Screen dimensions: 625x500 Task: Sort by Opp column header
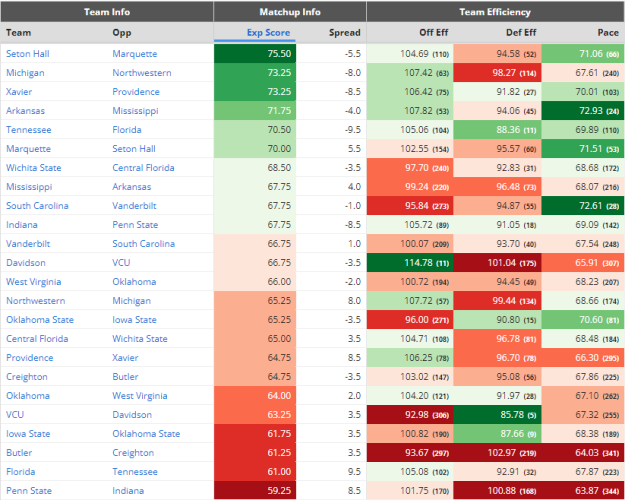(122, 33)
